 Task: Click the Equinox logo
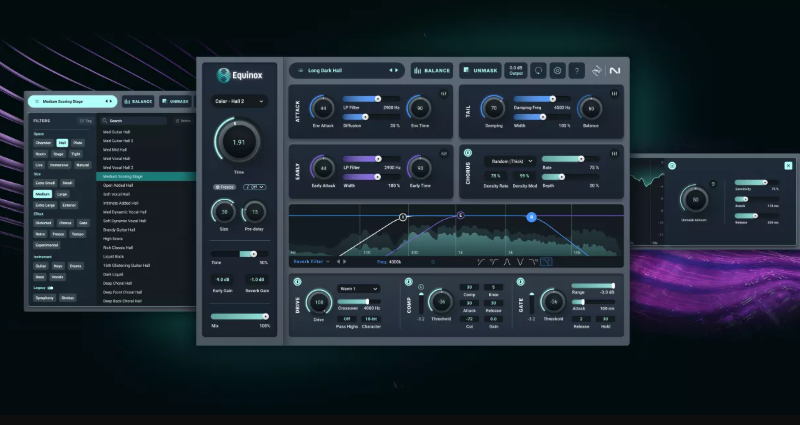pyautogui.click(x=240, y=76)
